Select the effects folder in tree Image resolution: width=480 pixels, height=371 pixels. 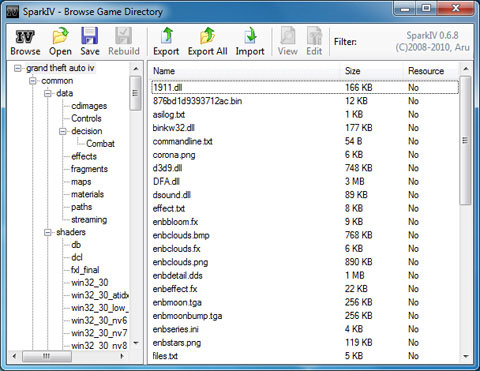[x=84, y=156]
